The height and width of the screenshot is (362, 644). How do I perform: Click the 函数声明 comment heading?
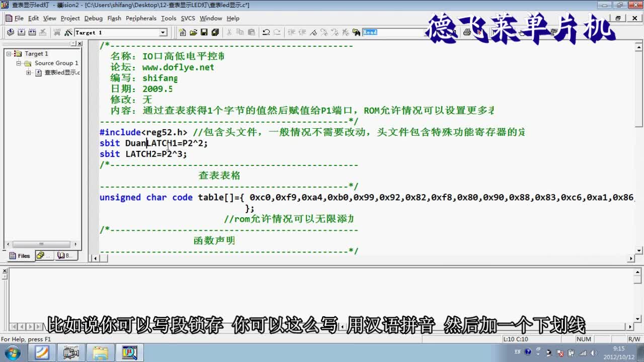(214, 241)
